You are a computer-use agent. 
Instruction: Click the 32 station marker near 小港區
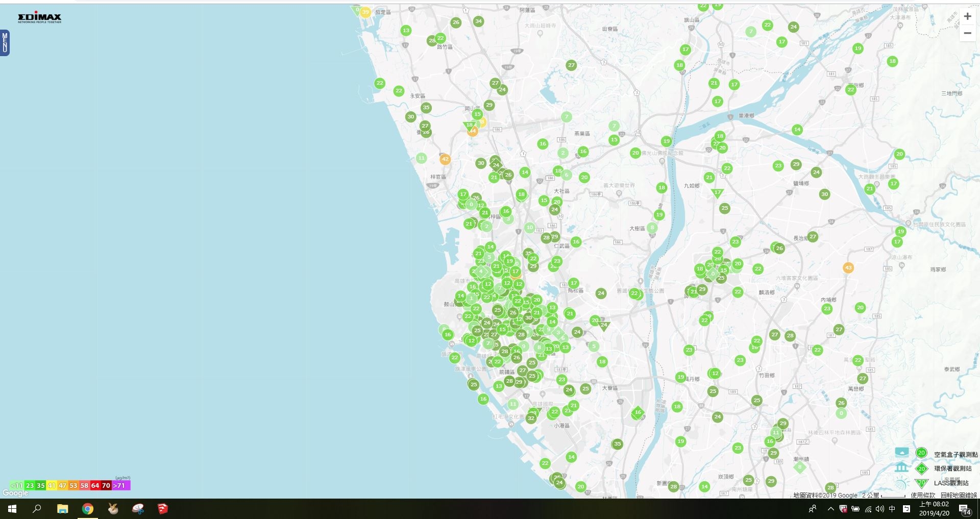[531, 418]
